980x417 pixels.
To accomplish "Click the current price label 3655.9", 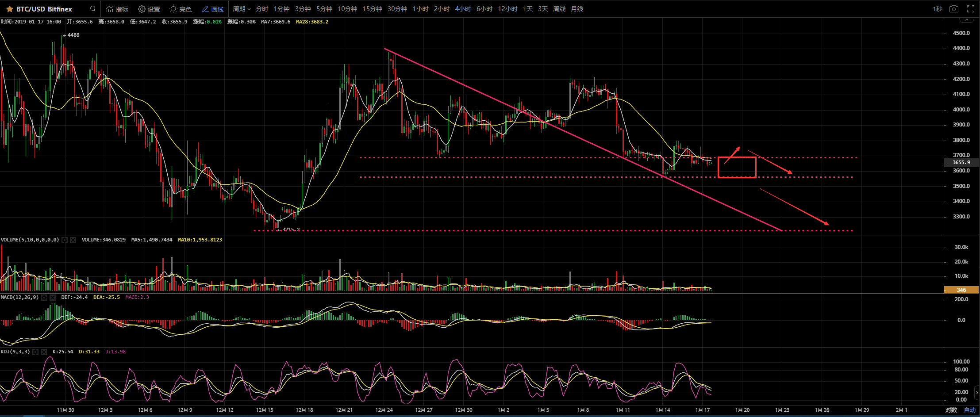I will coord(961,162).
